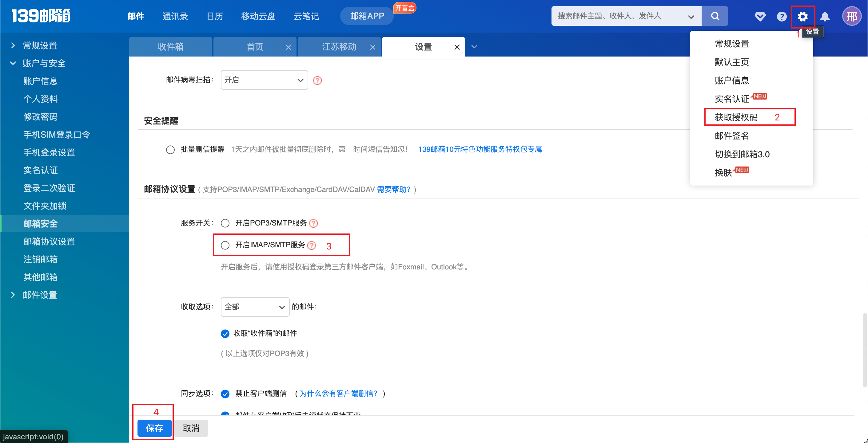Select 获取授权码 from the settings menu

tap(736, 117)
